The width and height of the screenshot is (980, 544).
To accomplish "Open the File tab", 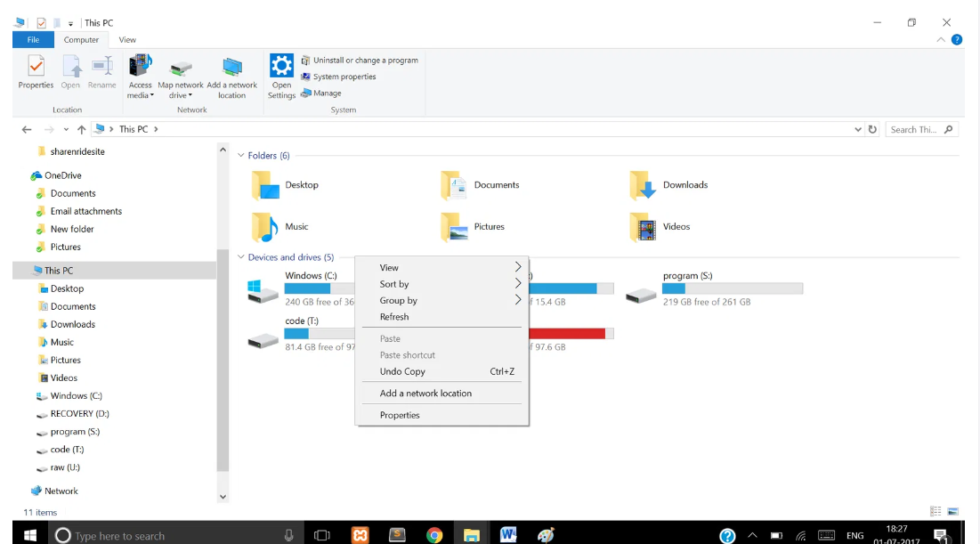I will [x=33, y=40].
